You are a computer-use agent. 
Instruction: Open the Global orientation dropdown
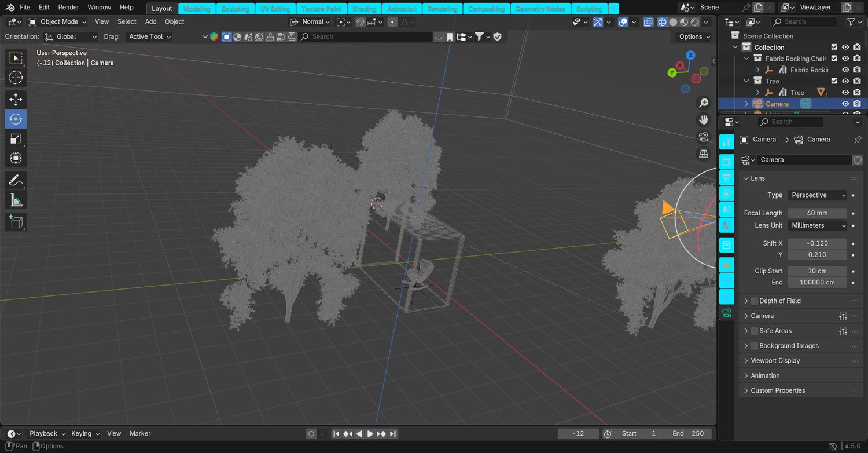point(71,36)
